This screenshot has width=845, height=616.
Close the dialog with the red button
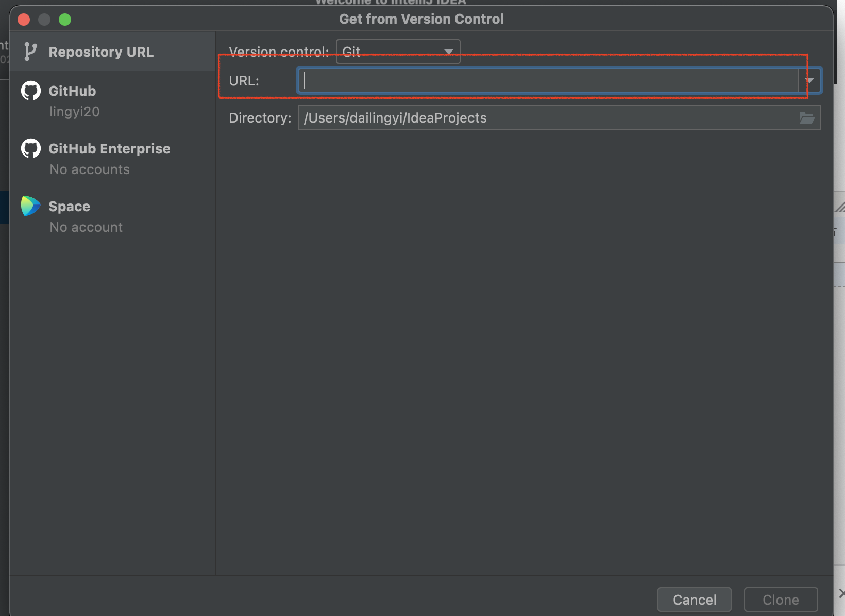(x=24, y=20)
